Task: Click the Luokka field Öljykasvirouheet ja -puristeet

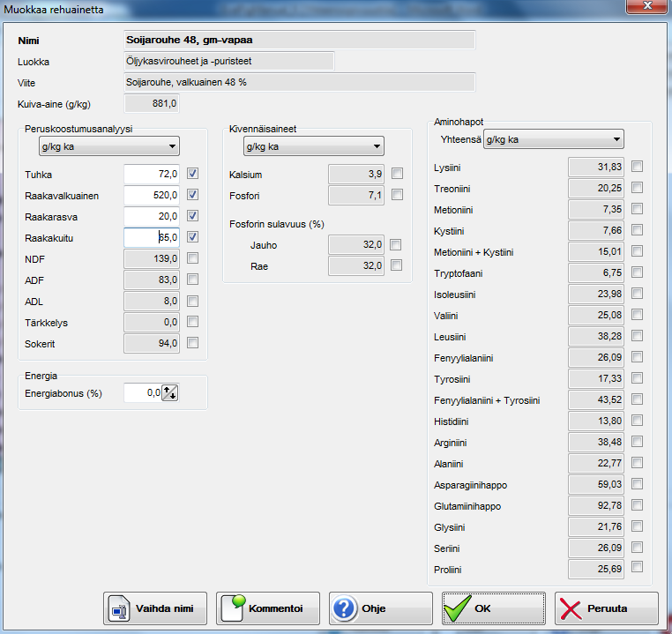Action: 229,61
